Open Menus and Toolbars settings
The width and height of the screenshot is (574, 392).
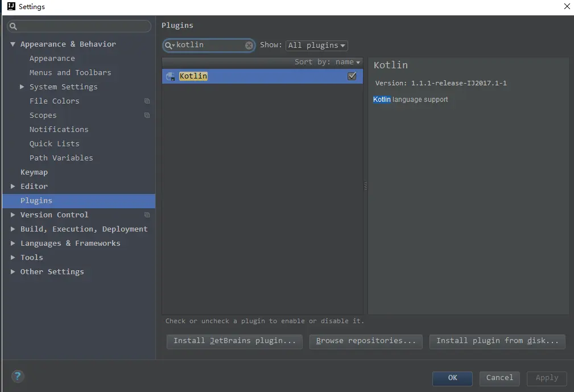[71, 73]
